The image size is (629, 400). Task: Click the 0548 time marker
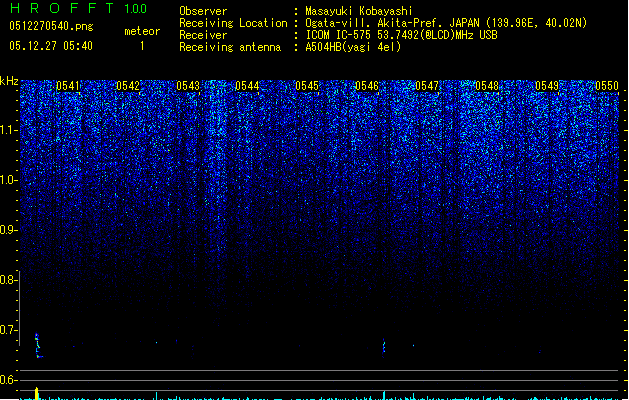[487, 86]
